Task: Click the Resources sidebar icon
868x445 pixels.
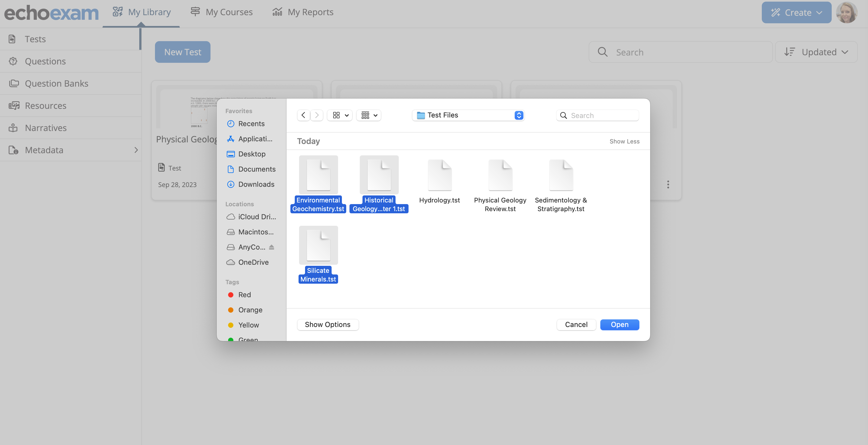Action: [x=14, y=105]
